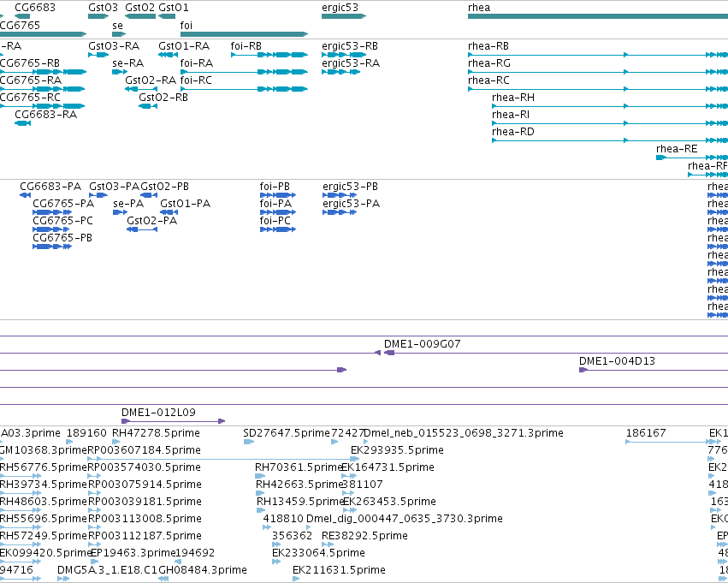Select EST EK293935.5prime
Screen dimensions: 728x583
pyautogui.click(x=355, y=459)
